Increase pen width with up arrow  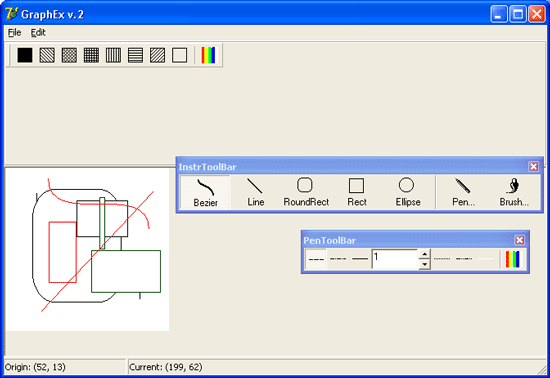[424, 254]
